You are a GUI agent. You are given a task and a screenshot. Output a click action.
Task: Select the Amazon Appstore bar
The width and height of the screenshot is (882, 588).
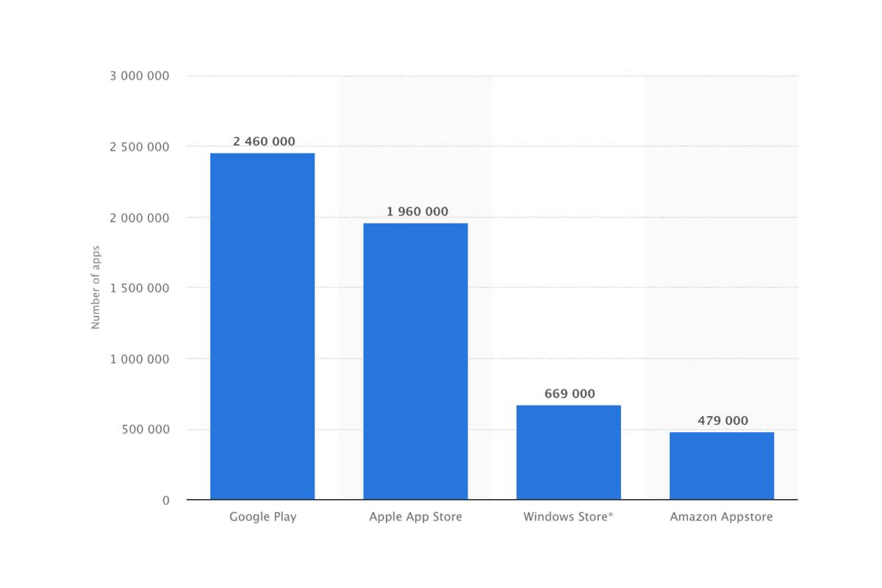tap(721, 466)
